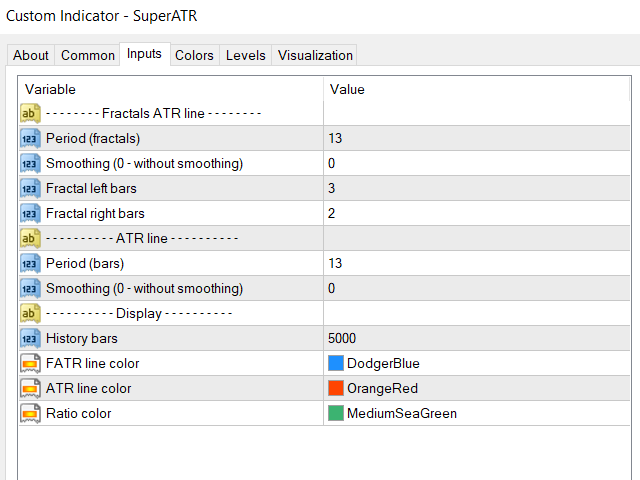Click the integer icon next to Fractal right bars
Viewport: 640px width, 480px height.
(30, 213)
